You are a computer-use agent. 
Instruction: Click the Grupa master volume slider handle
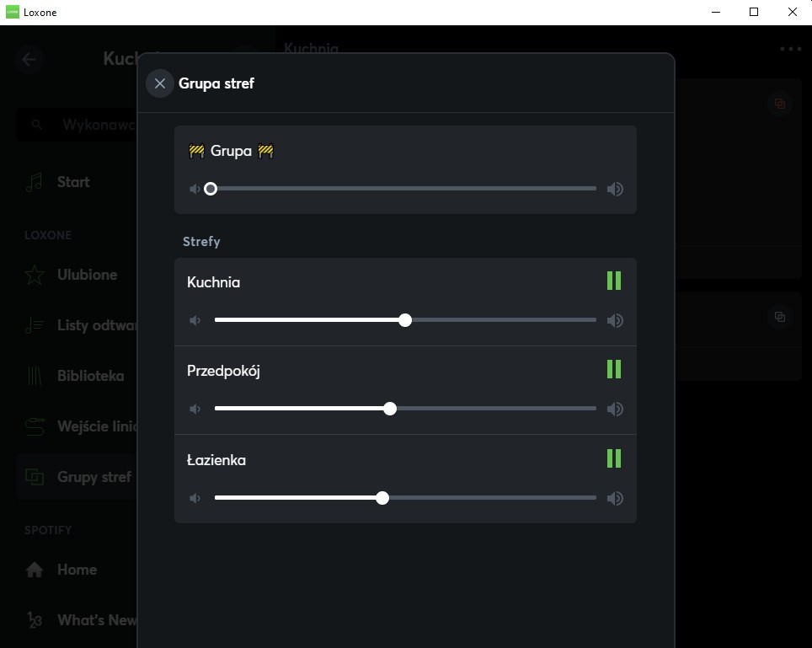click(211, 189)
